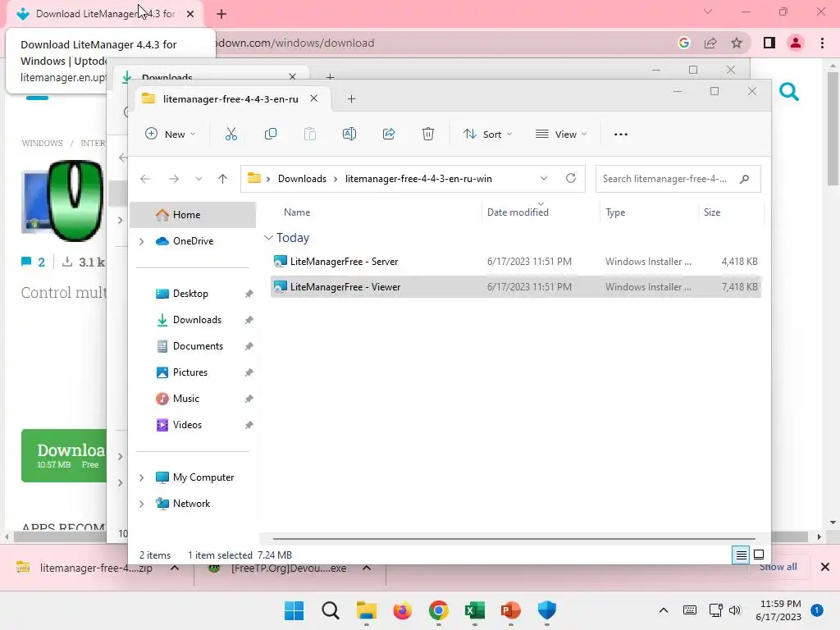
Task: Open Windows Security shield in taskbar
Action: tap(547, 610)
